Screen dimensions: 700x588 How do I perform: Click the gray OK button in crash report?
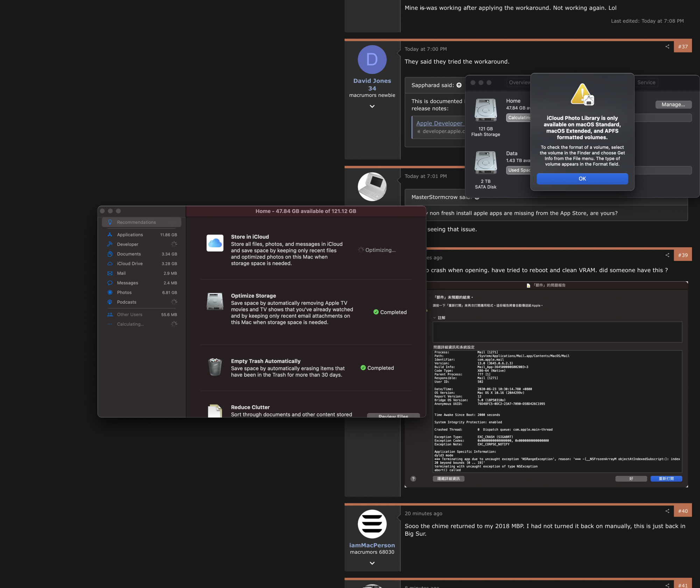pyautogui.click(x=631, y=479)
